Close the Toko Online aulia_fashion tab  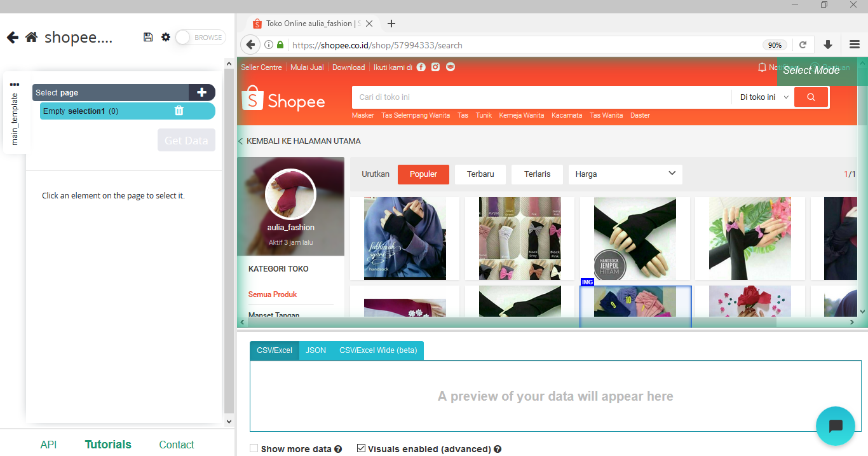pyautogui.click(x=370, y=24)
